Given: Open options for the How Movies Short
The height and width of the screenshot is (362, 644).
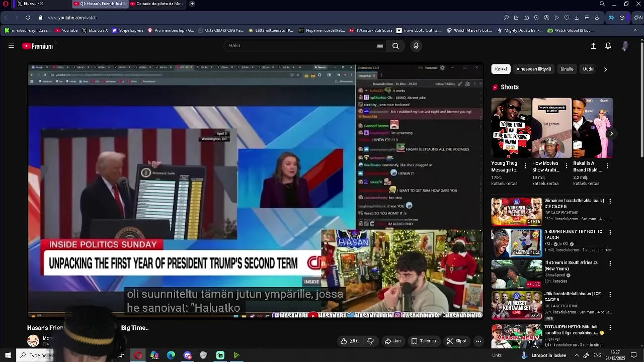Looking at the screenshot, I should [567, 165].
